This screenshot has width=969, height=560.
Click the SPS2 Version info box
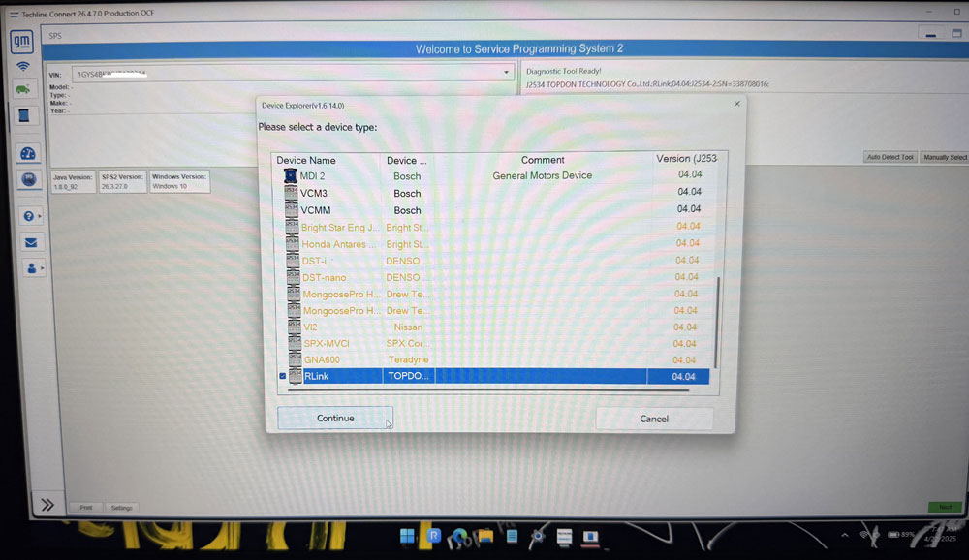[122, 181]
